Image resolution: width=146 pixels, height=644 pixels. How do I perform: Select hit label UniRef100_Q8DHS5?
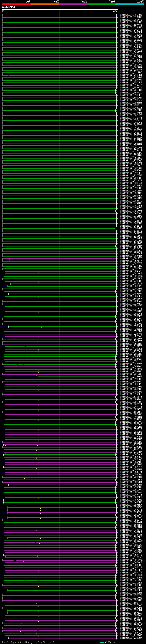(x=131, y=20)
